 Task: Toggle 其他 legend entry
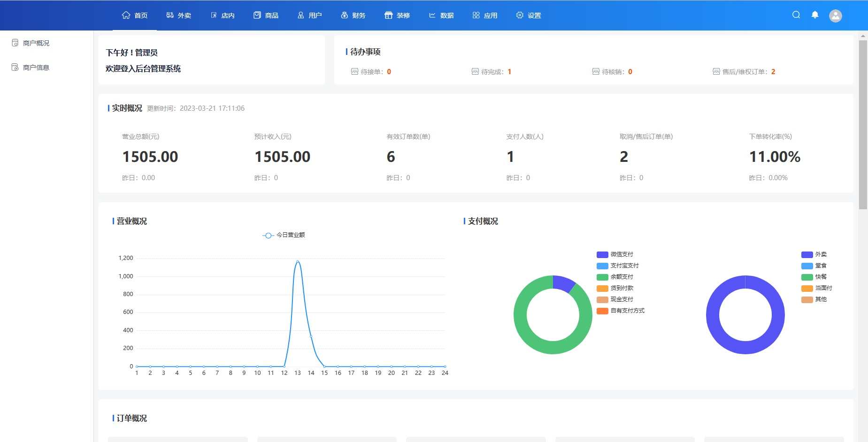[x=814, y=299]
